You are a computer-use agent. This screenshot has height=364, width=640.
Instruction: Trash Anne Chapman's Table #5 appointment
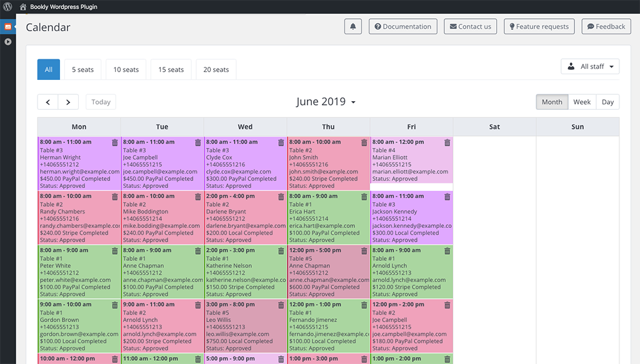pos(364,251)
